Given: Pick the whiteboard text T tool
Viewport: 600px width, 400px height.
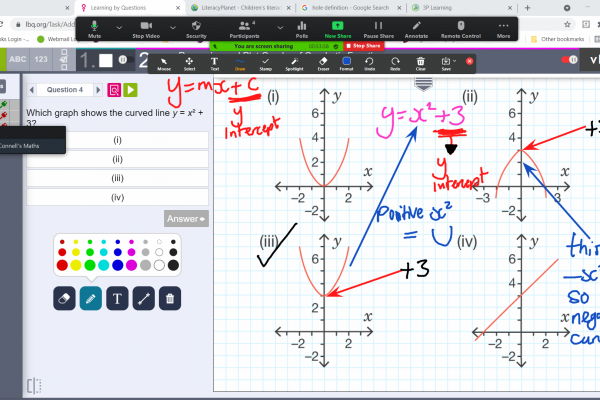Looking at the screenshot, I should 116,297.
